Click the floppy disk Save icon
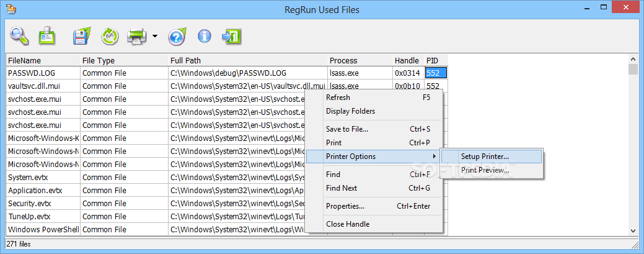 pos(82,36)
